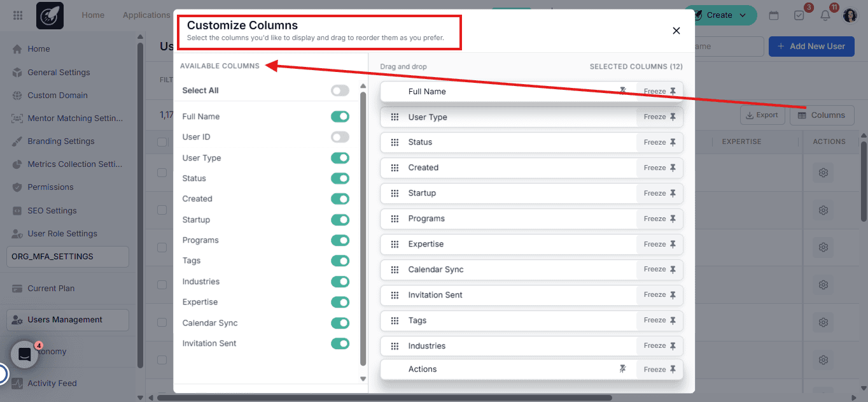Open Home in the top navigation
This screenshot has width=868, height=402.
93,15
